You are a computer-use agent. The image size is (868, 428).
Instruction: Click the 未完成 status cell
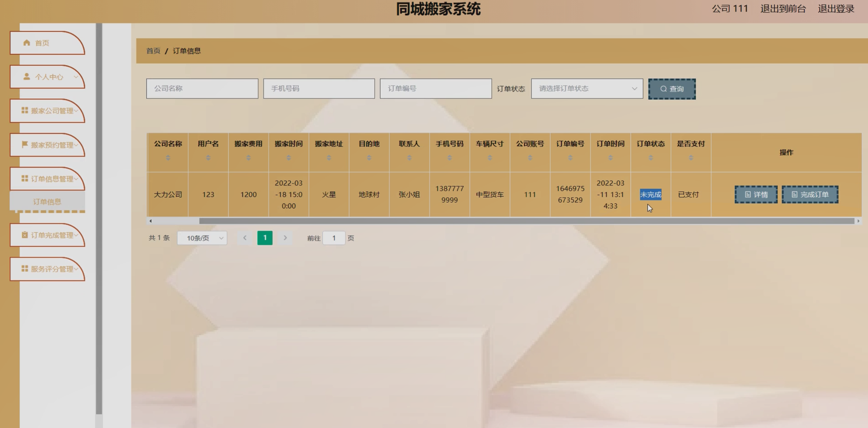(651, 195)
